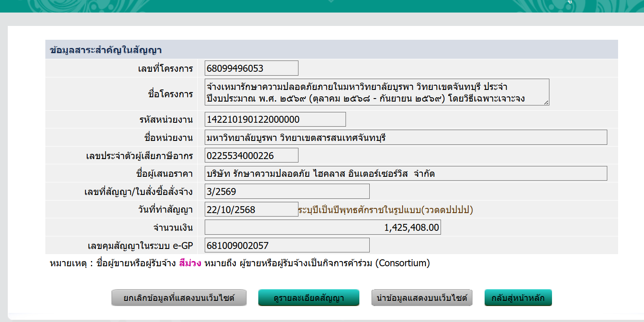Screen dimensions: 644x322
Task: Focus the amount field showing 1,425,408.00
Action: point(323,227)
